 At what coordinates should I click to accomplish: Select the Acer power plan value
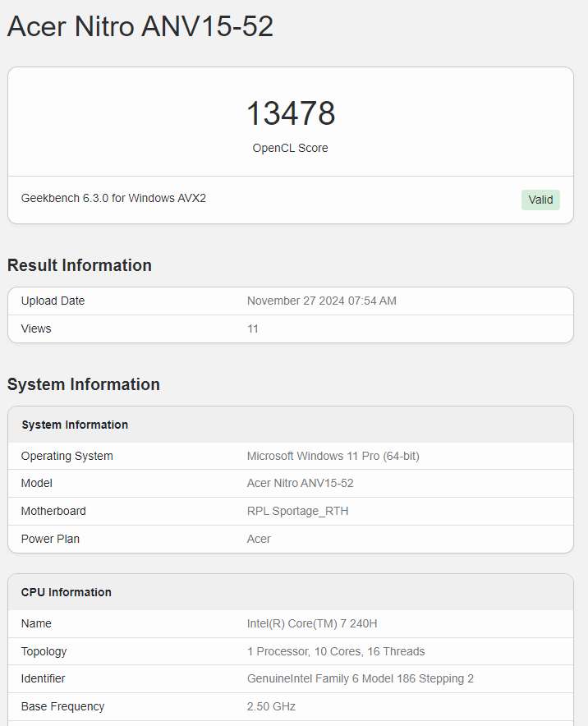[259, 539]
